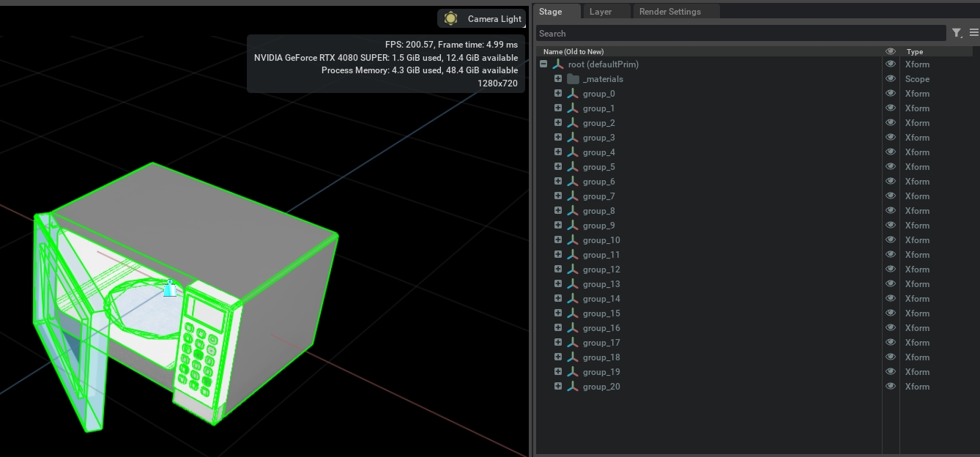Switch to the Layer tab

(601, 12)
